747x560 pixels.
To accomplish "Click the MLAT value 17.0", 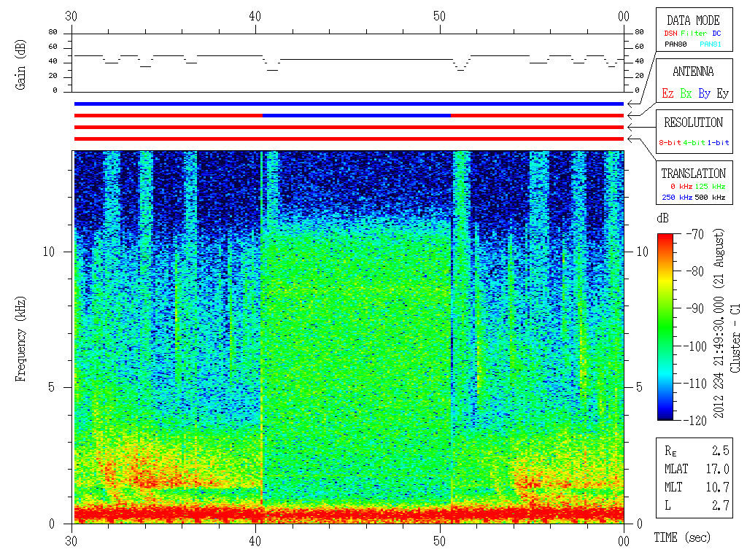I will (x=718, y=469).
